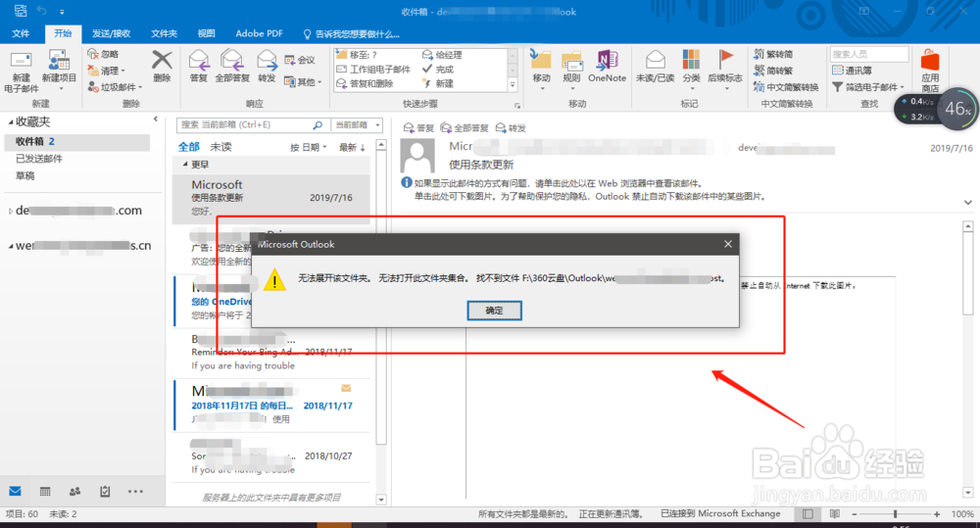Click the Reply All (全部答复) ribbon icon
The width and height of the screenshot is (980, 528).
pyautogui.click(x=232, y=61)
